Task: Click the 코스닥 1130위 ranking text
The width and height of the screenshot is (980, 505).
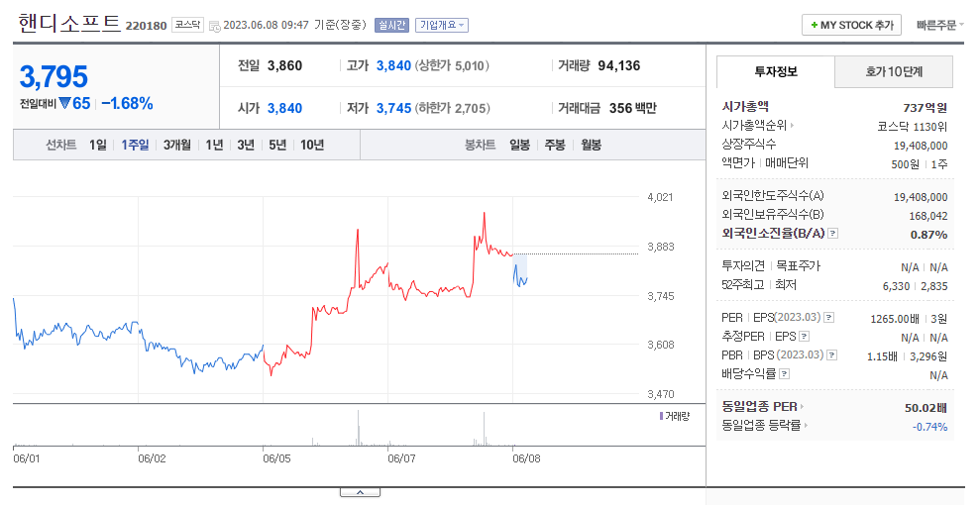Action: tap(913, 127)
